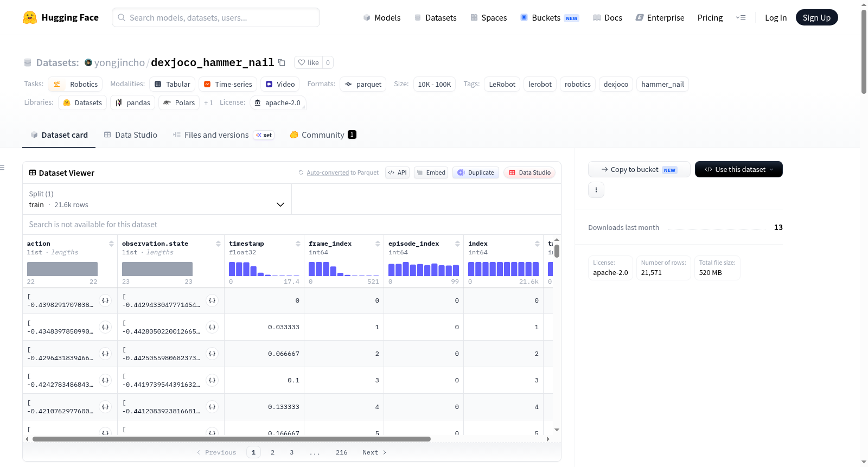Expand JSON for action row starting -0.4296431839466
The image size is (868, 467).
(x=105, y=354)
